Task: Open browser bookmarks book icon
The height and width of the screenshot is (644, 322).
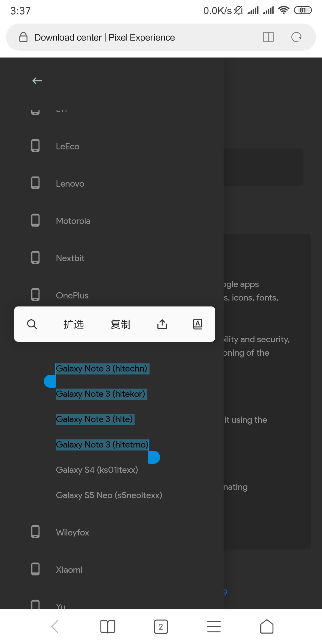Action: coord(108,626)
